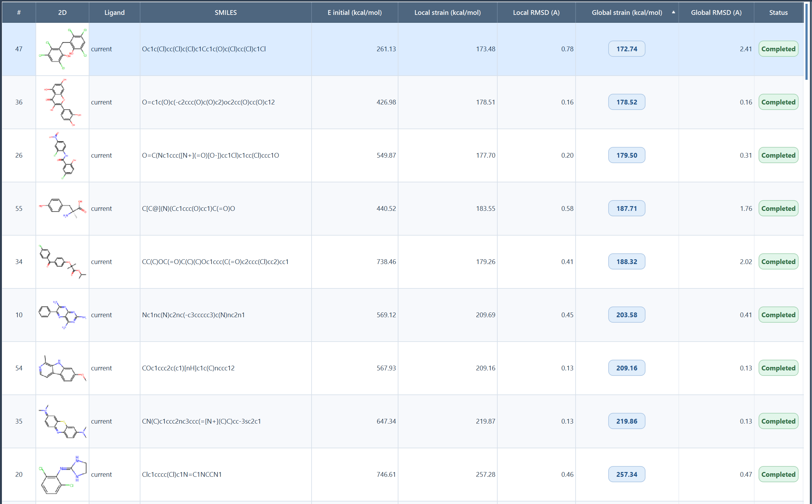Image resolution: width=812 pixels, height=504 pixels.
Task: Sort table by E initial (kcal/mol) column
Action: pos(354,13)
